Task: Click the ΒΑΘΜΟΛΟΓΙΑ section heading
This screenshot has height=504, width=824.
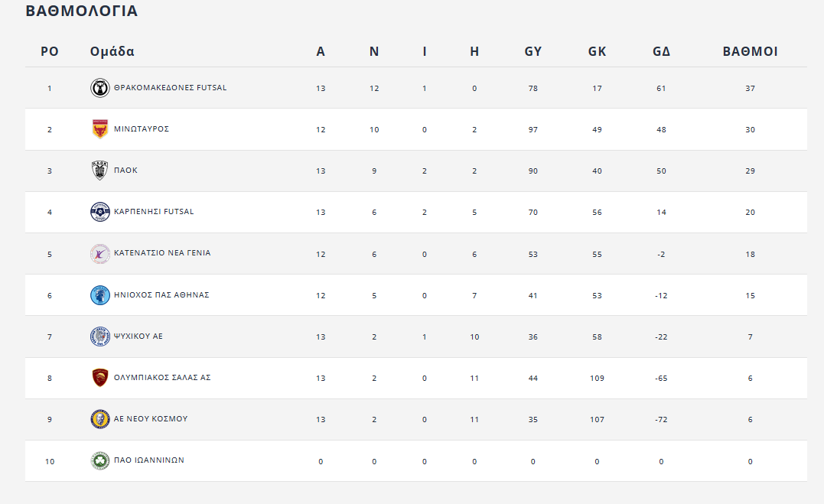Action: click(82, 11)
